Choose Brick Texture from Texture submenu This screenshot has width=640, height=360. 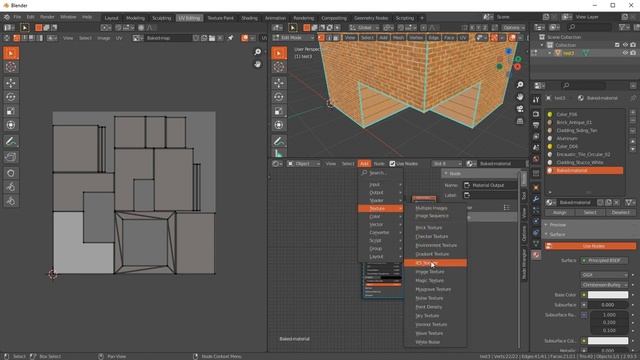(435, 228)
